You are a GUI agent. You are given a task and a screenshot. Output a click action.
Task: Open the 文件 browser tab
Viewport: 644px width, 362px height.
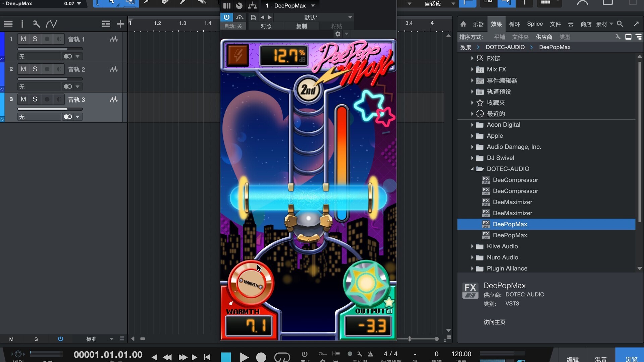click(x=555, y=24)
